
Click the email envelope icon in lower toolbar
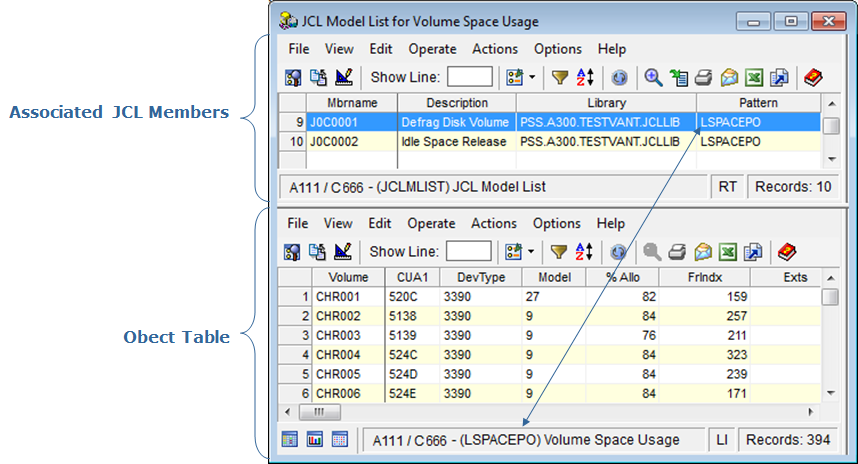click(702, 252)
